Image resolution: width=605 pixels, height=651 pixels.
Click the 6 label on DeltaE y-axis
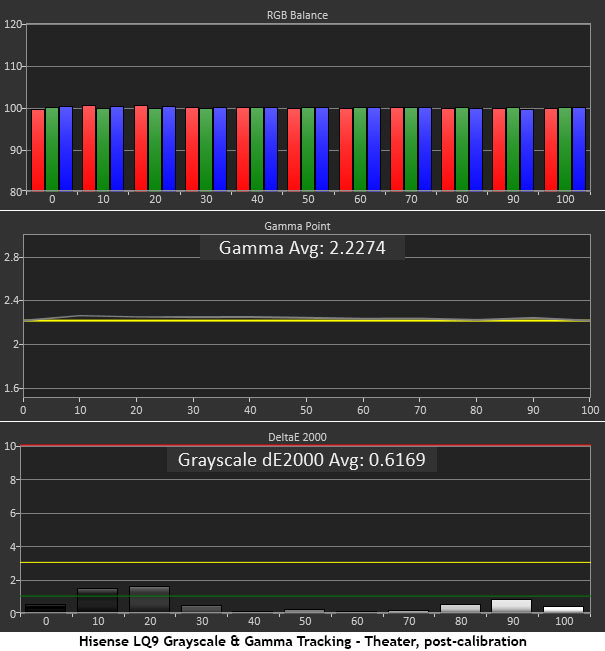(x=12, y=514)
